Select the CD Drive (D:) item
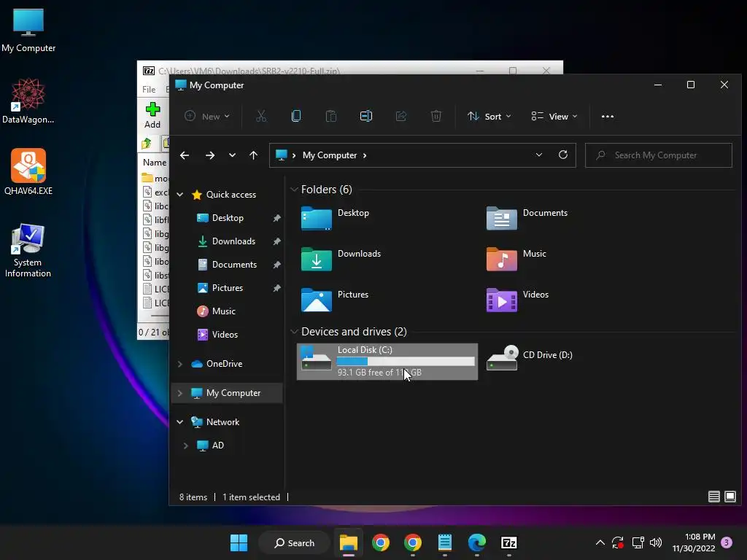This screenshot has width=747, height=560. click(530, 358)
